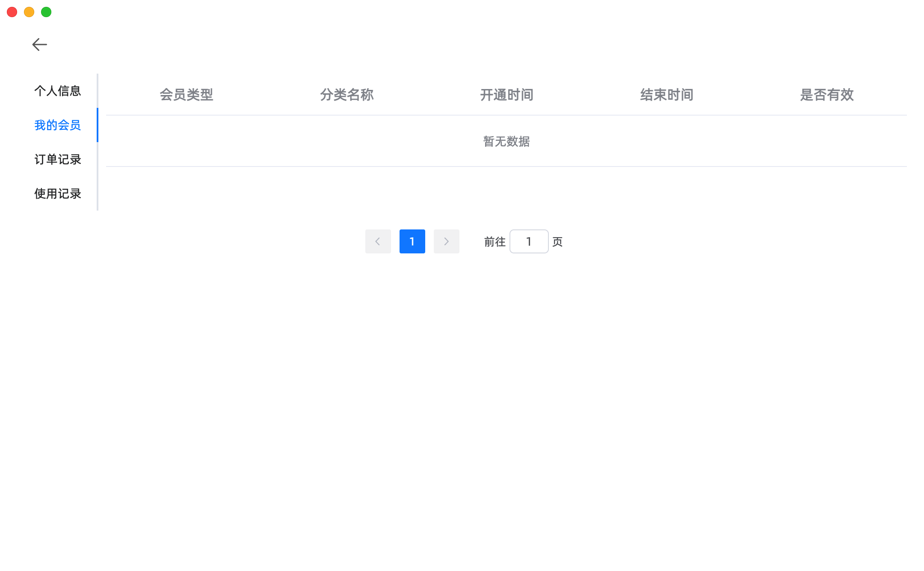The image size is (924, 571).
Task: Minimize the window with yellow button
Action: [x=29, y=12]
